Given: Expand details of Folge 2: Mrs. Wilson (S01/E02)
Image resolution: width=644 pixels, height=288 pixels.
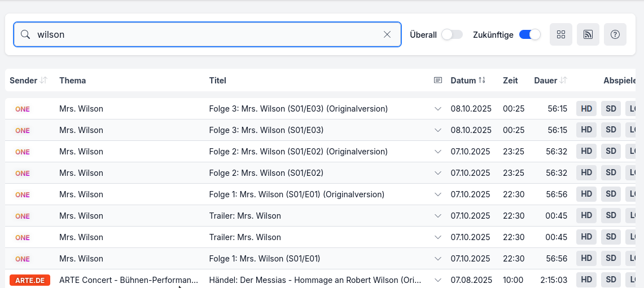Looking at the screenshot, I should pos(438,173).
